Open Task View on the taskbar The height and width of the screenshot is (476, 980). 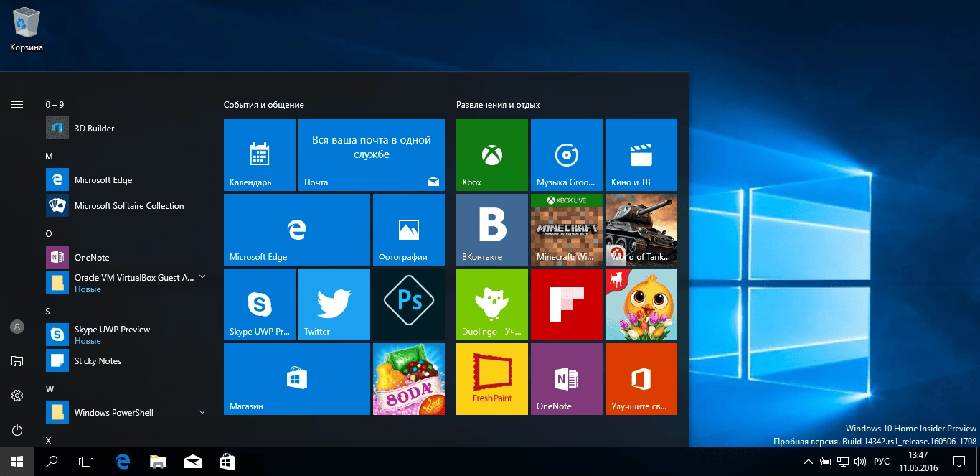(x=86, y=462)
